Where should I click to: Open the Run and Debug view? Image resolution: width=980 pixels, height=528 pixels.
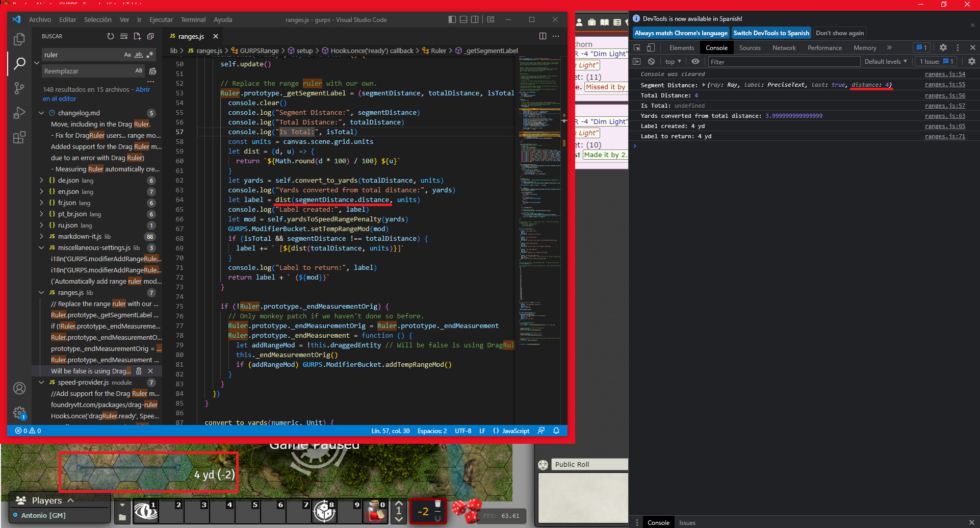[x=19, y=113]
